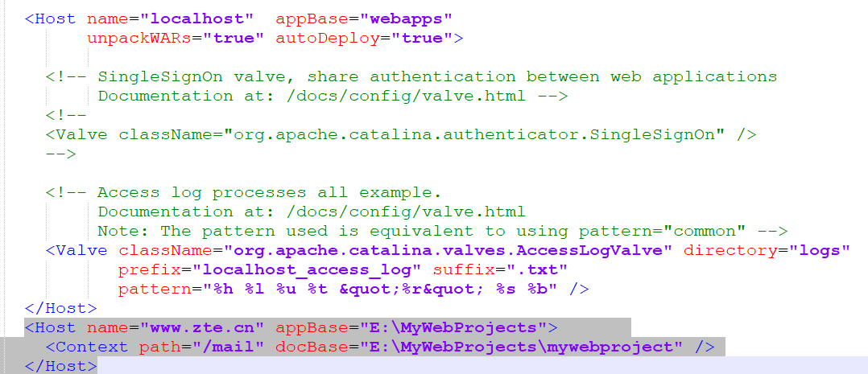
Task: Click the suffix ".txt" value
Action: (536, 269)
